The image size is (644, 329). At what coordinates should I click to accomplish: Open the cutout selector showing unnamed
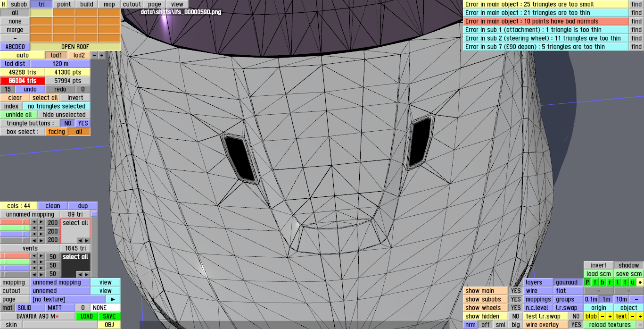[60, 291]
